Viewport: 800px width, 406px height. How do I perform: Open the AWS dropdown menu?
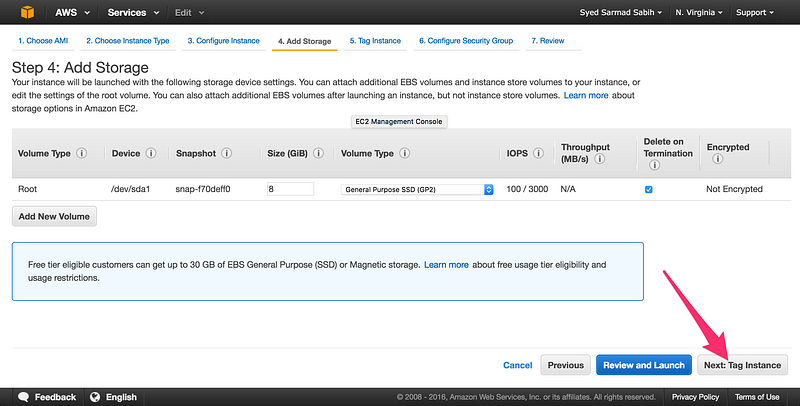coord(72,12)
